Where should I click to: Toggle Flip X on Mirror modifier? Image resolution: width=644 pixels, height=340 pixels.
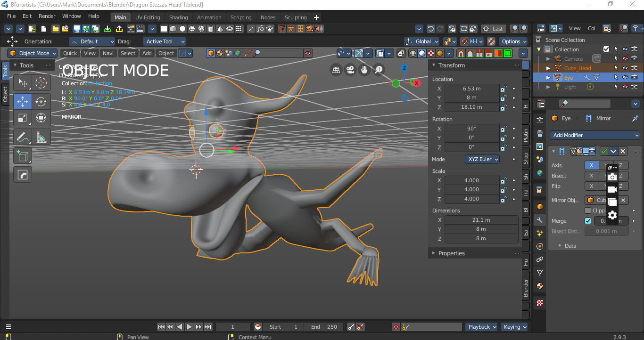[x=592, y=186]
